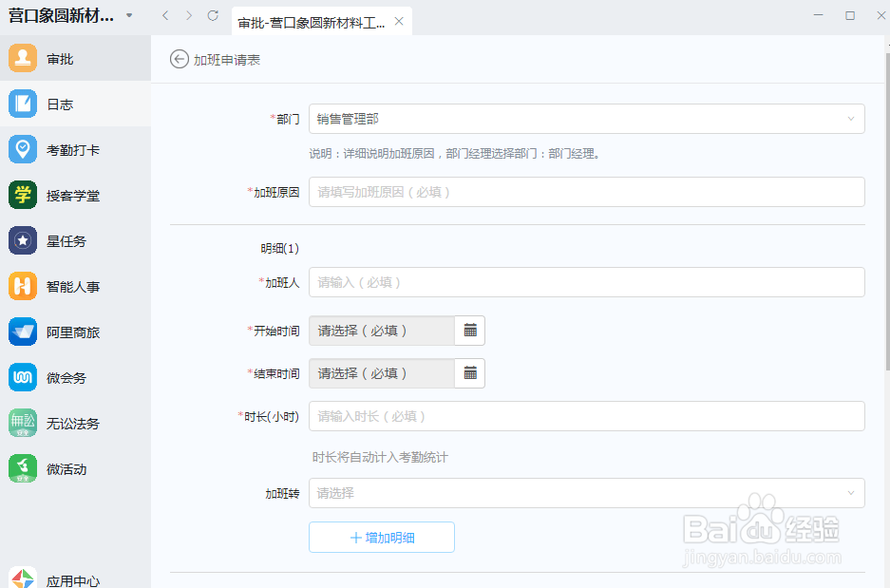
Task: Click the 增加明细 add detail button
Action: (x=381, y=537)
